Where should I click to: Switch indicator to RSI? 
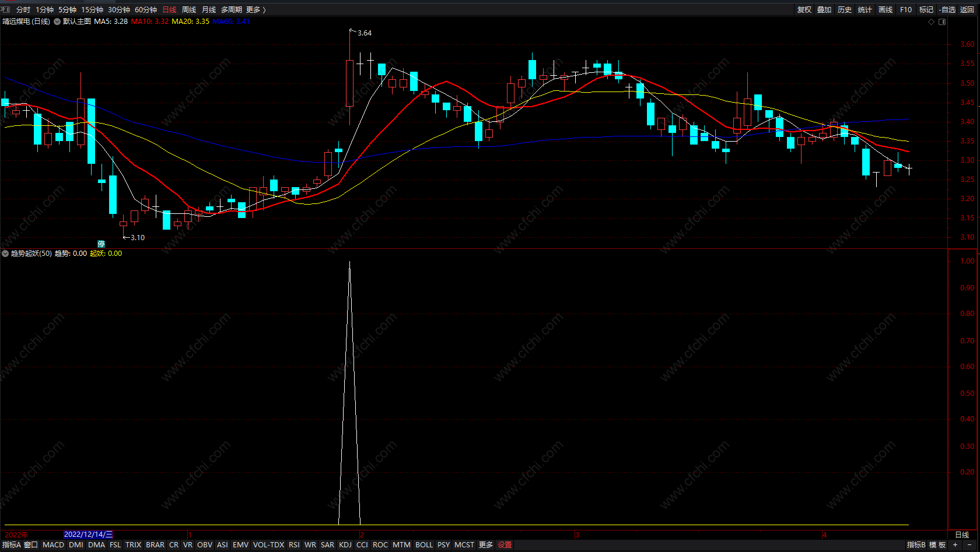click(294, 545)
